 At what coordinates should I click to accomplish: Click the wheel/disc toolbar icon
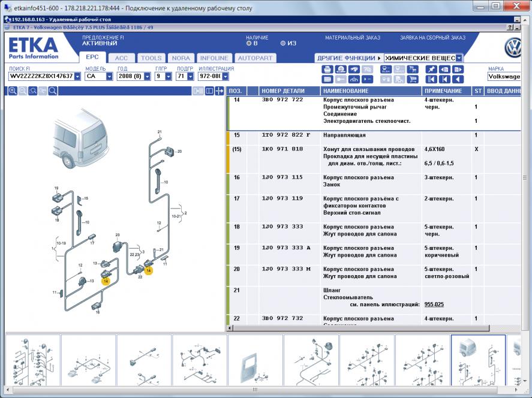pyautogui.click(x=341, y=70)
